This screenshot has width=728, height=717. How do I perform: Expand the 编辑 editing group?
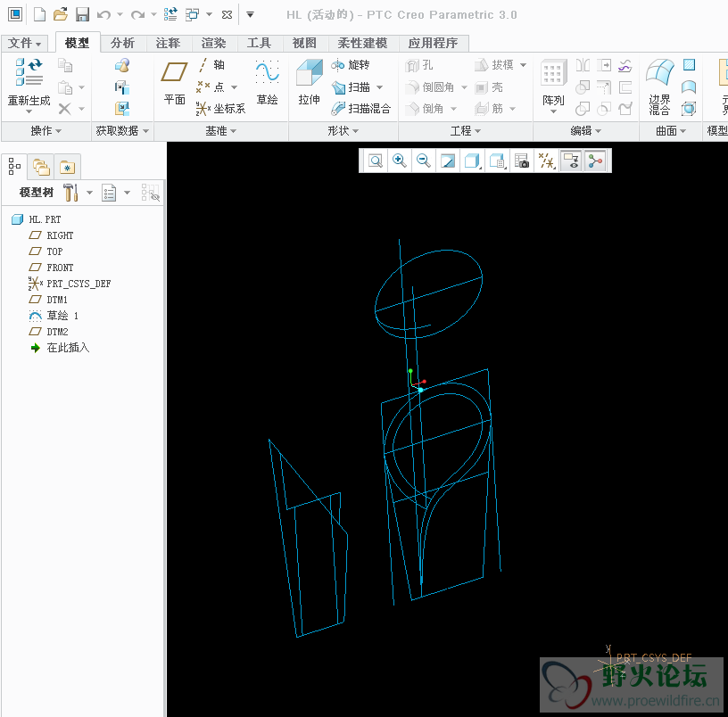(586, 131)
